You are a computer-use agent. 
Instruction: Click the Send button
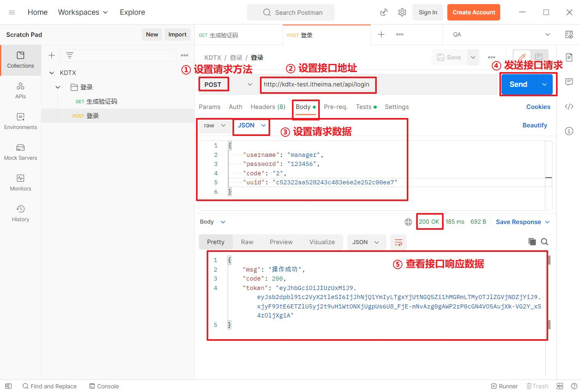[x=518, y=84]
